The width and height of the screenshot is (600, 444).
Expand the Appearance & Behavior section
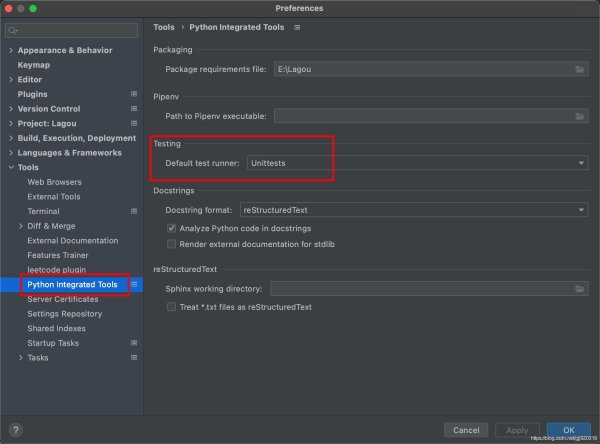click(11, 50)
